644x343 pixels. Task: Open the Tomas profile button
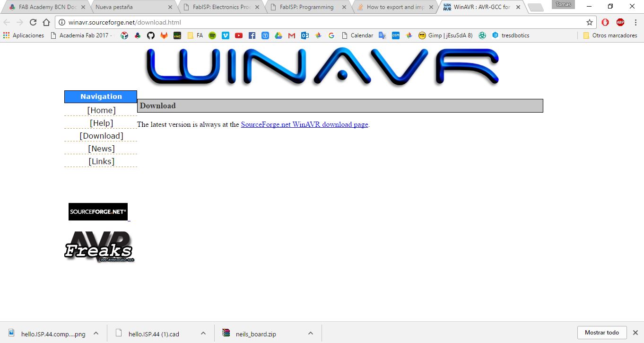pyautogui.click(x=563, y=5)
